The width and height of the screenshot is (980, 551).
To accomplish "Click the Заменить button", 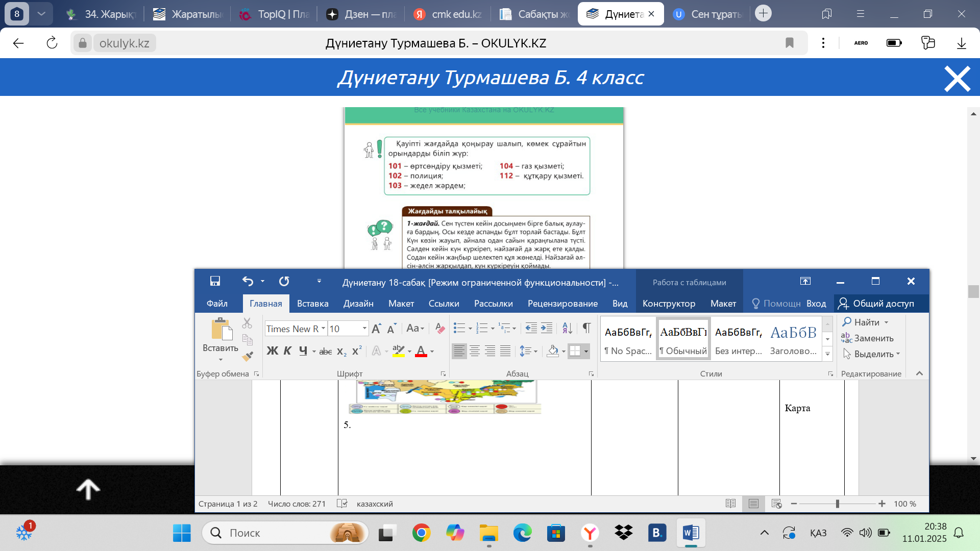I will (x=868, y=338).
